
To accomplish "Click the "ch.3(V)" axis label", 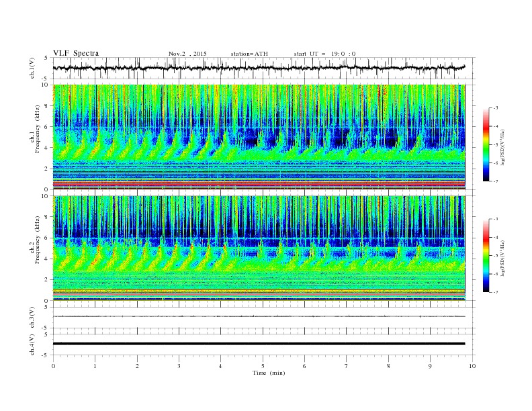I will point(32,318).
